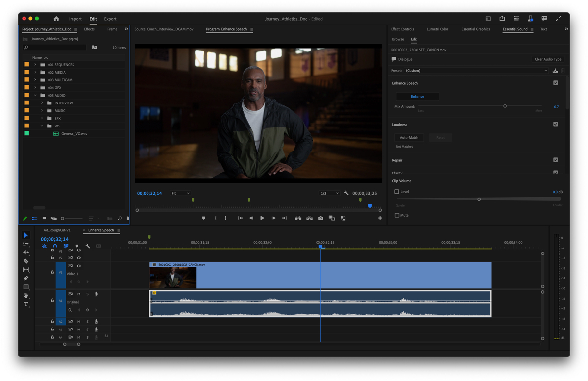The width and height of the screenshot is (588, 381).
Task: Open Program monitor wrench settings
Action: [346, 193]
